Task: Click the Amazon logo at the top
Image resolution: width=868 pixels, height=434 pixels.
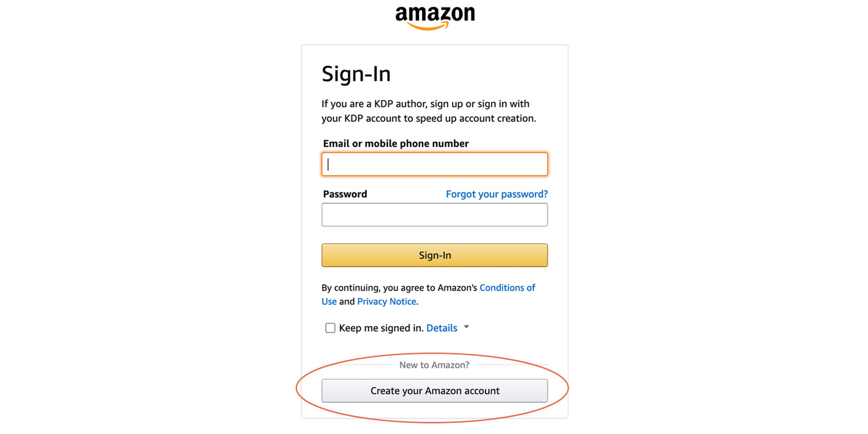Action: (x=434, y=13)
